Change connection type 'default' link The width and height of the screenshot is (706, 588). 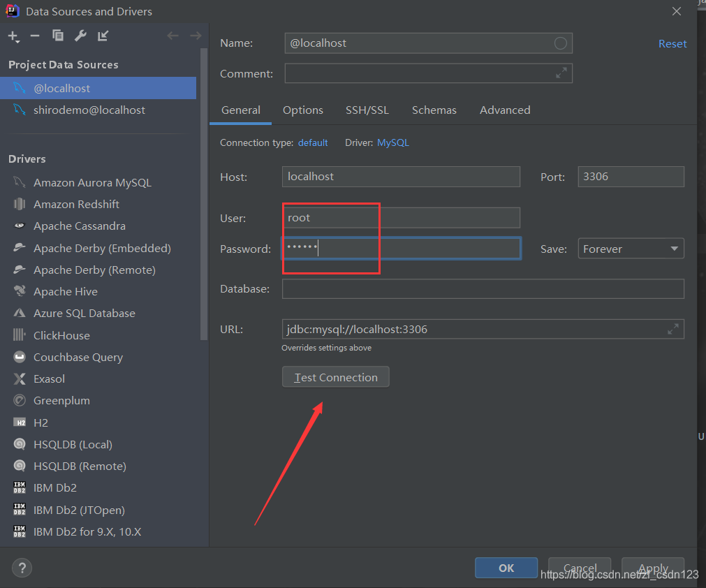click(x=312, y=142)
